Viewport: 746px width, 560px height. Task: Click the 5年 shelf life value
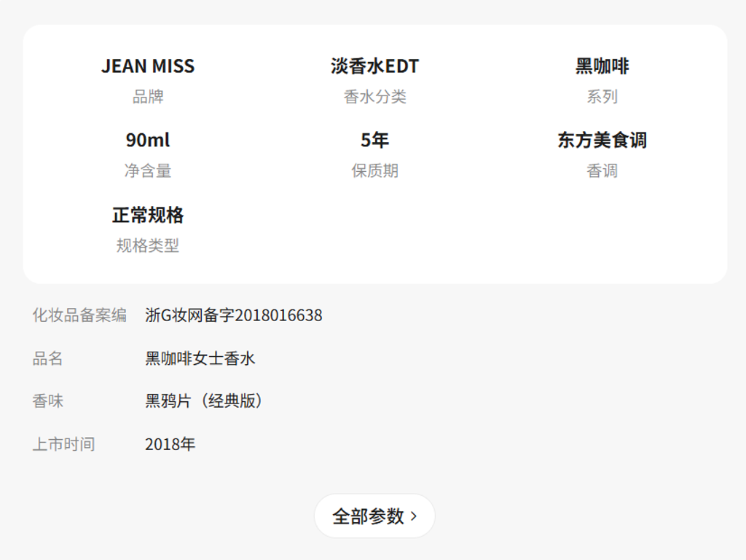pyautogui.click(x=374, y=140)
